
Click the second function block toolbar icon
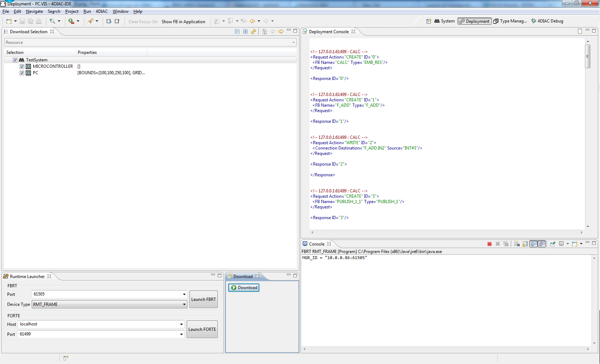(117, 21)
